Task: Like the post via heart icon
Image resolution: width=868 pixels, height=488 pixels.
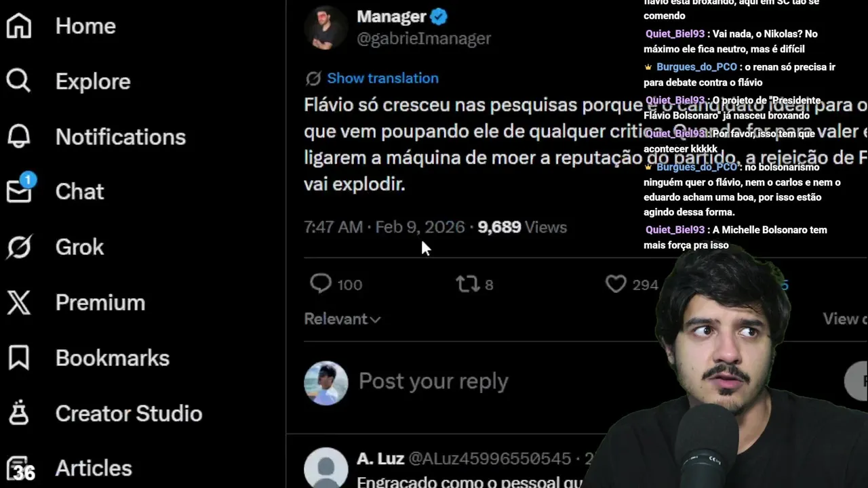Action: [x=616, y=284]
